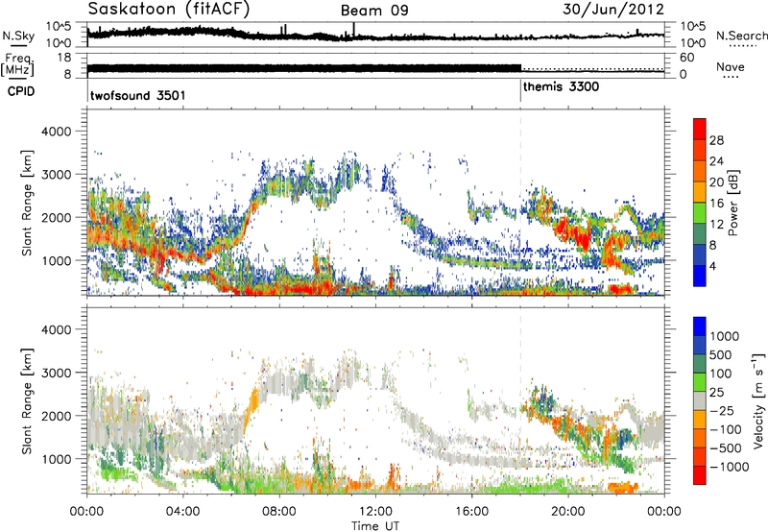Click the 1000 tick of velocity panel

(56, 459)
